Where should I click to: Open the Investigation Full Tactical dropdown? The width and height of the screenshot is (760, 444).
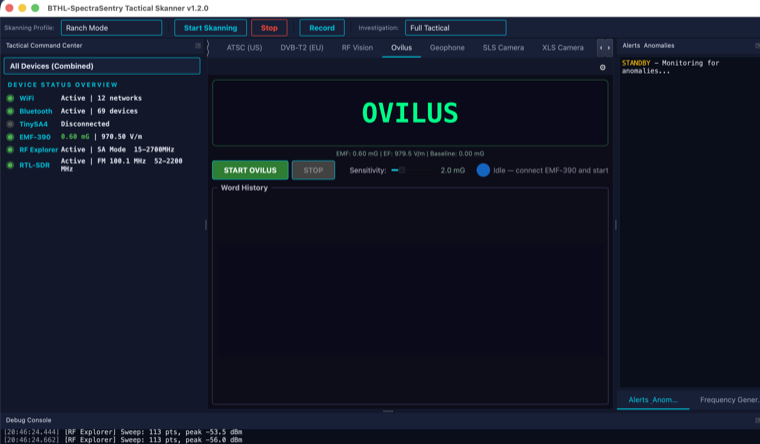[x=456, y=28]
